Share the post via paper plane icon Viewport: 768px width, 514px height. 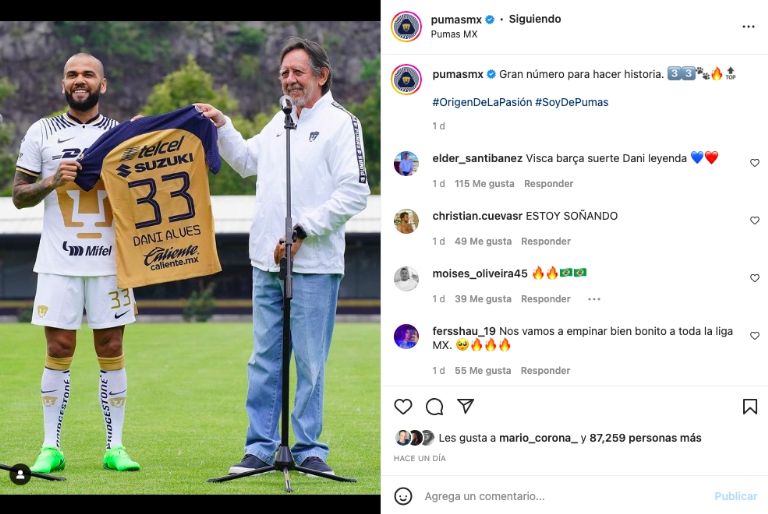click(465, 406)
